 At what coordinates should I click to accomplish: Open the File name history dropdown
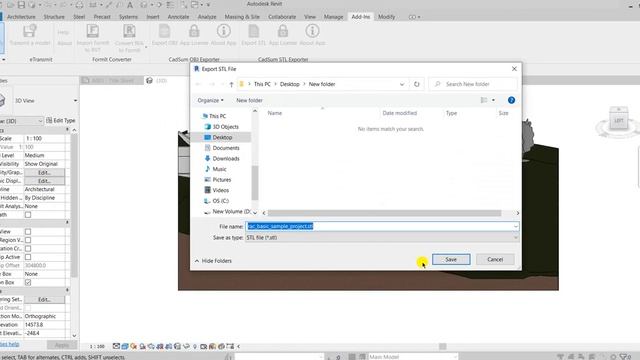515,226
